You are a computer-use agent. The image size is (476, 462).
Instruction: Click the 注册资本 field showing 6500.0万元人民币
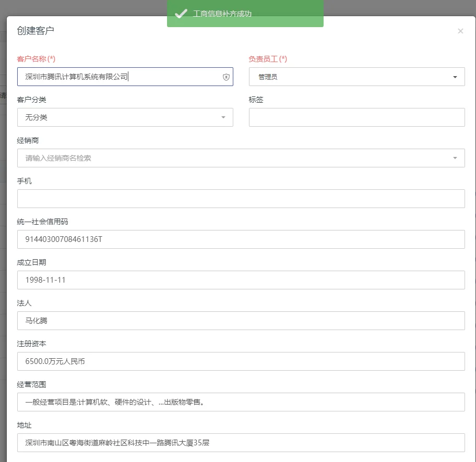241,361
